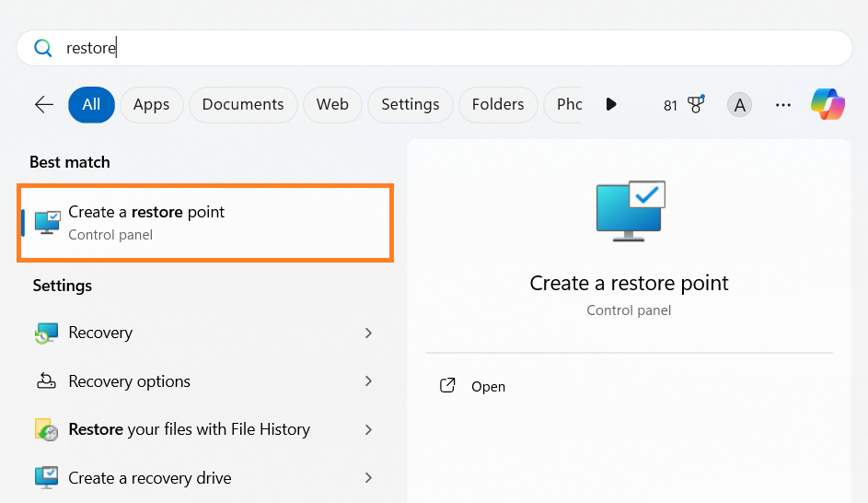Click the account avatar letter A
Image resolution: width=868 pixels, height=503 pixels.
click(x=738, y=105)
